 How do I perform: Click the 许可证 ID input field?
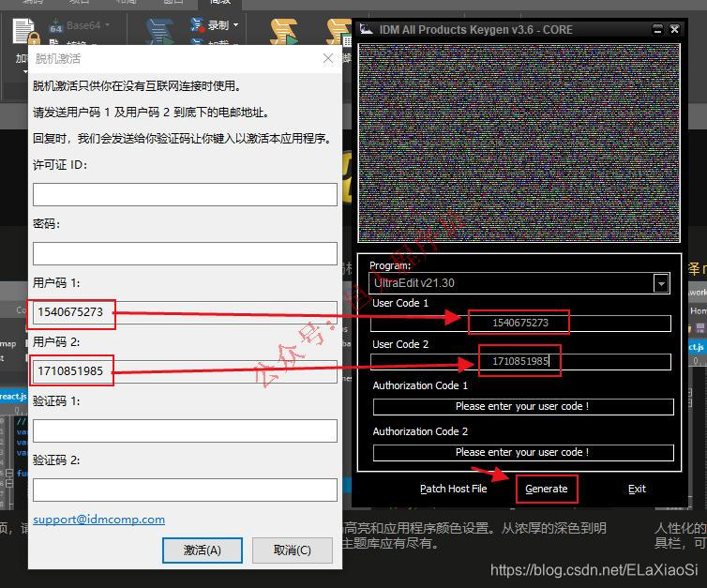[185, 195]
